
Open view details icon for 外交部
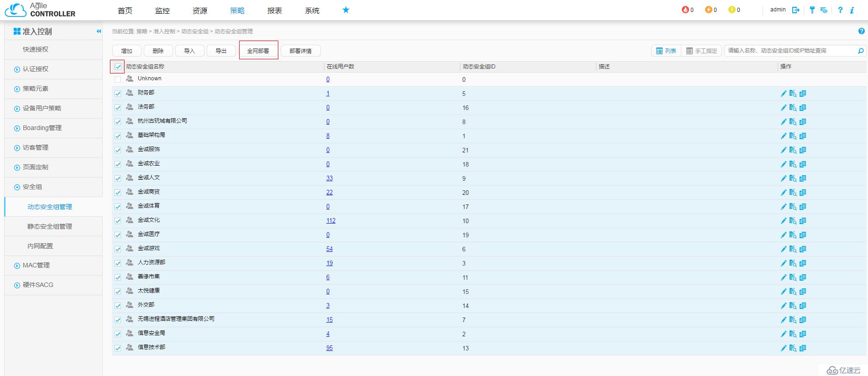pyautogui.click(x=793, y=306)
